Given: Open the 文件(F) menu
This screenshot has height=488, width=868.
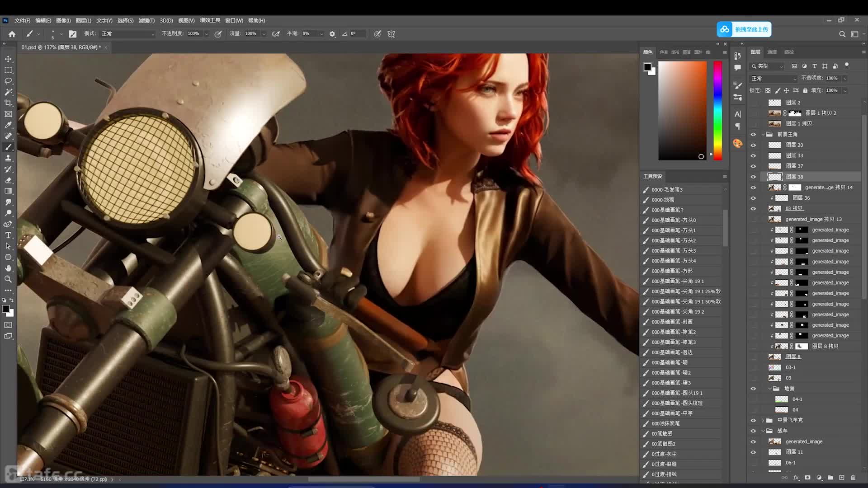Looking at the screenshot, I should pos(22,21).
